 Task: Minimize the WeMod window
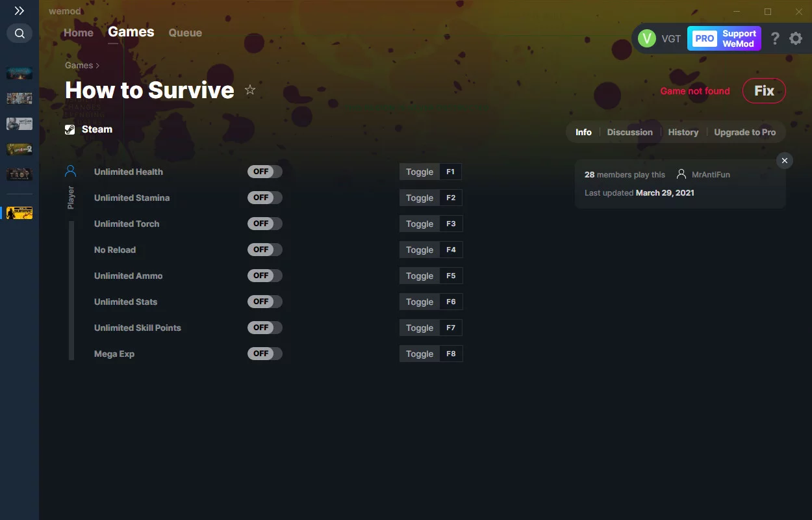[737, 11]
